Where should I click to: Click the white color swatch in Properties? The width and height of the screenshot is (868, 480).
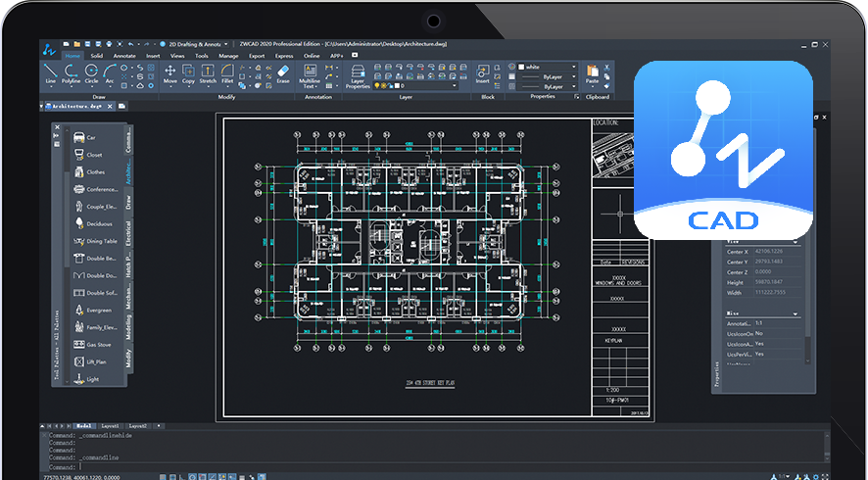[521, 67]
